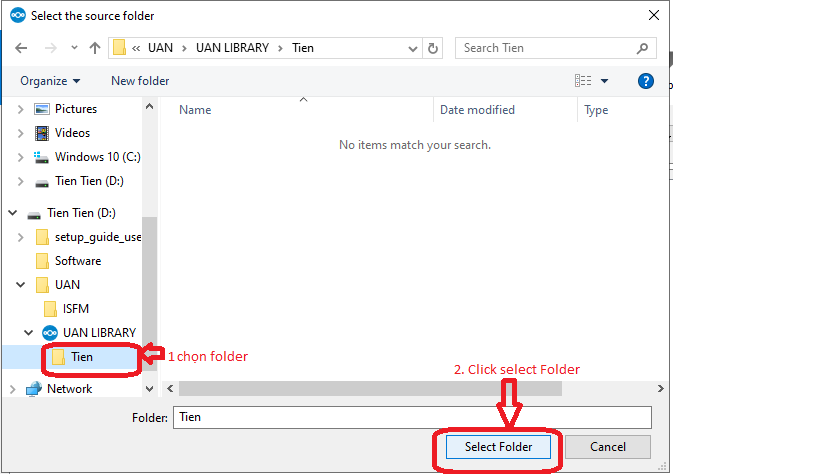Select Pictures in the navigation tree
The width and height of the screenshot is (819, 474).
(x=76, y=109)
